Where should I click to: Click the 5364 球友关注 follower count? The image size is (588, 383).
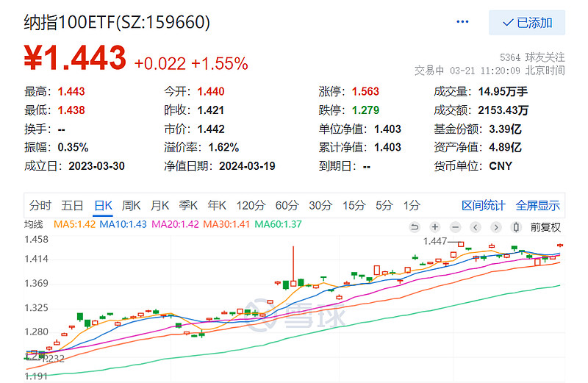(532, 57)
